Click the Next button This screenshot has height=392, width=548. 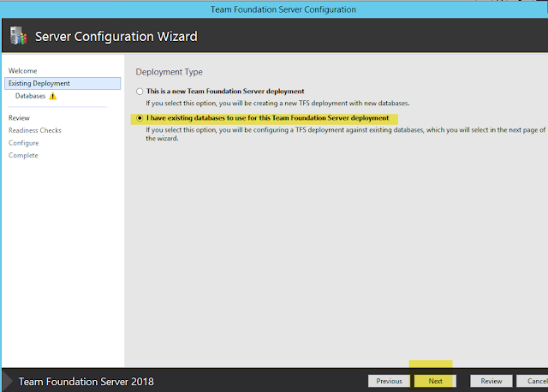pos(436,381)
